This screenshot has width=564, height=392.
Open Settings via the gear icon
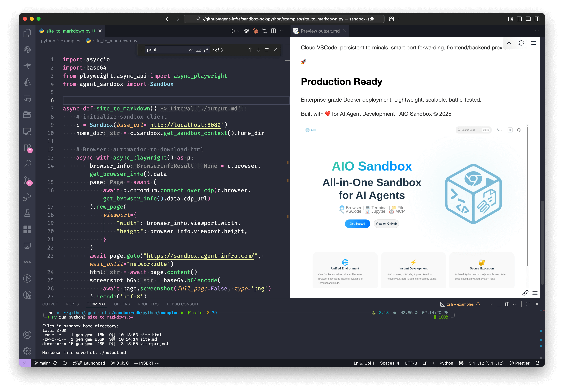[x=27, y=351]
